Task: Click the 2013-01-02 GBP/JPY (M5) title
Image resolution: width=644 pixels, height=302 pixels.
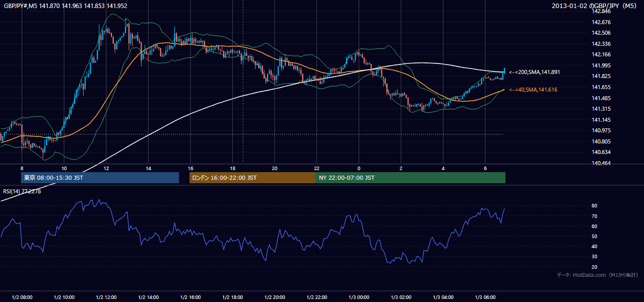Action: pyautogui.click(x=595, y=6)
